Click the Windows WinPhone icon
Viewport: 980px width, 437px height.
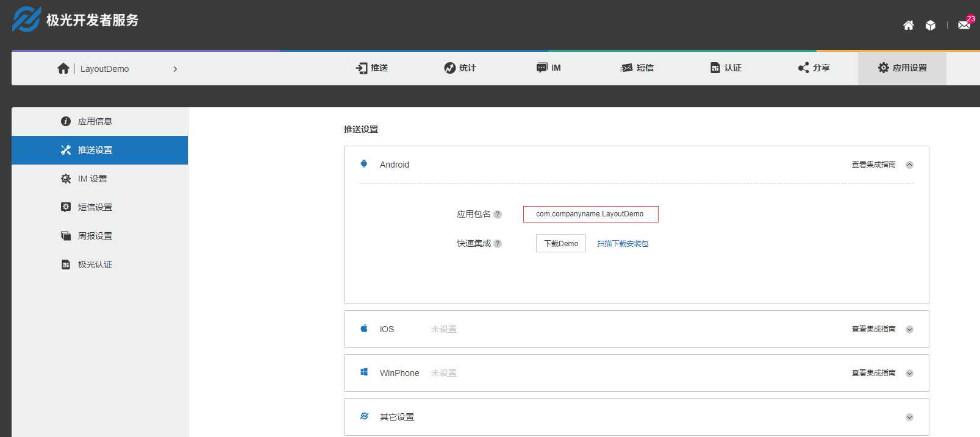364,372
